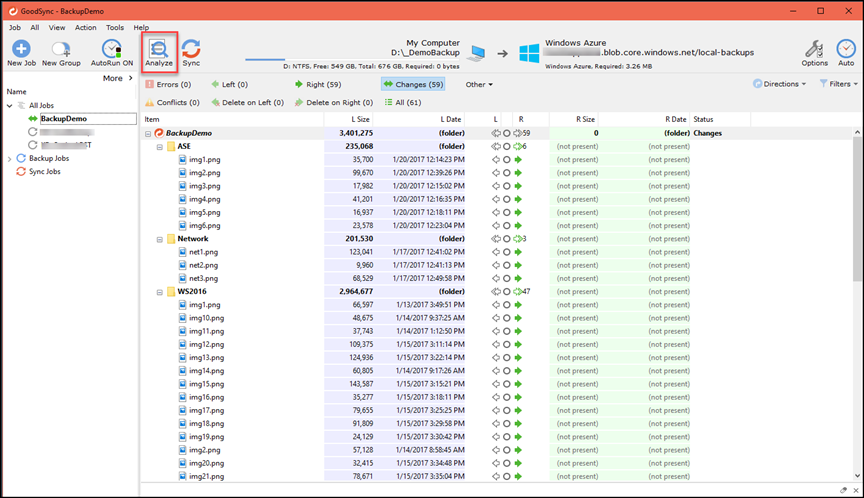Select do-nothing circle for img12.png
This screenshot has width=864, height=498.
tap(507, 344)
